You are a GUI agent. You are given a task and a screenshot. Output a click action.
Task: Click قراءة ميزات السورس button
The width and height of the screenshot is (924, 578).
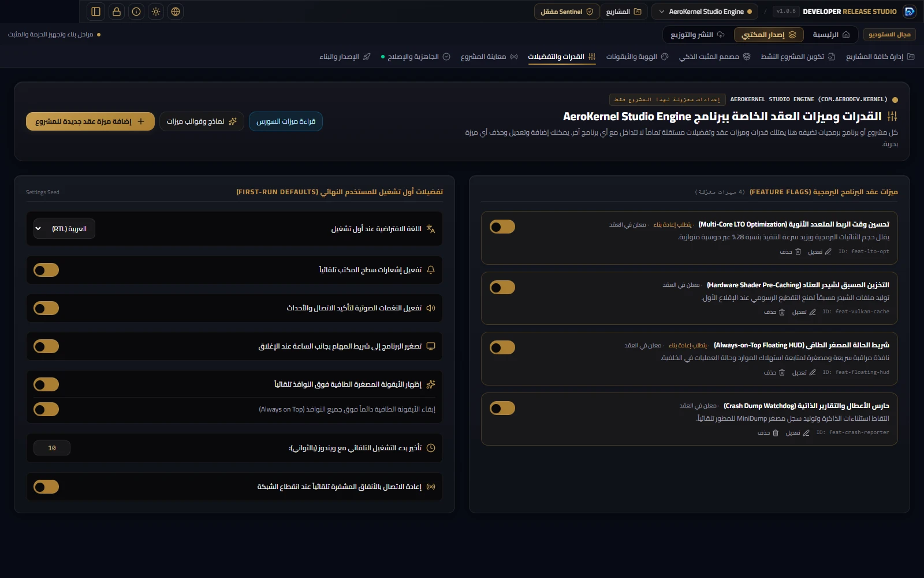click(286, 121)
